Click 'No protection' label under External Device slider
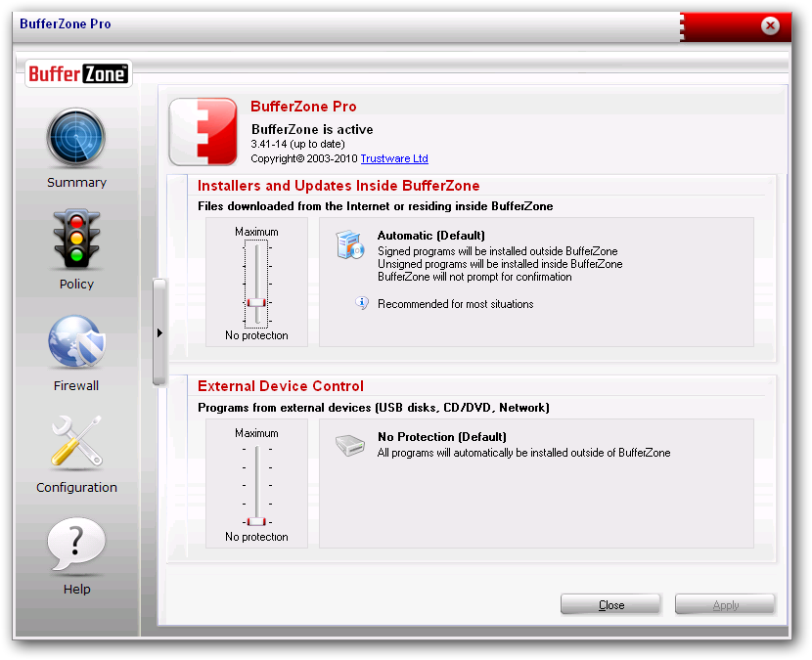This screenshot has width=812, height=660. click(x=256, y=537)
